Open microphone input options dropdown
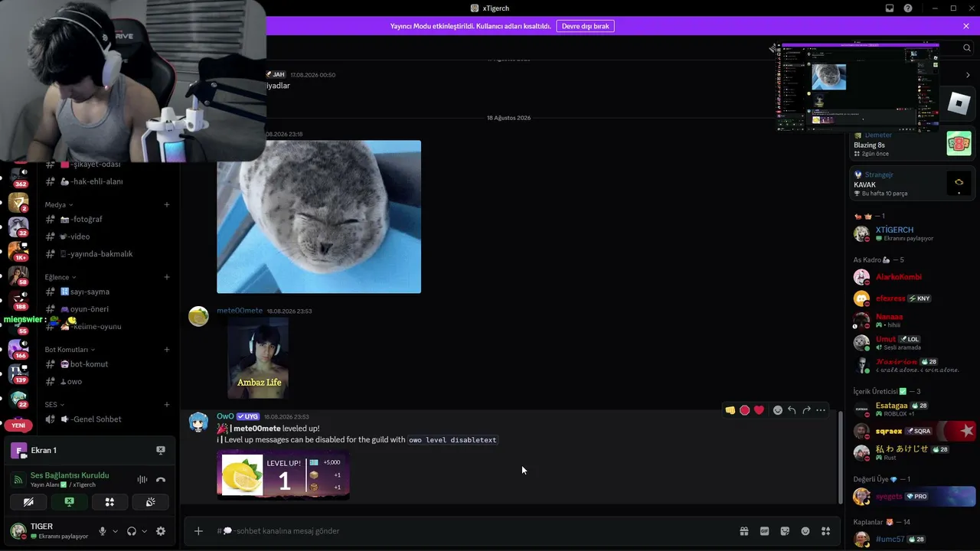This screenshot has width=980, height=551. click(116, 531)
